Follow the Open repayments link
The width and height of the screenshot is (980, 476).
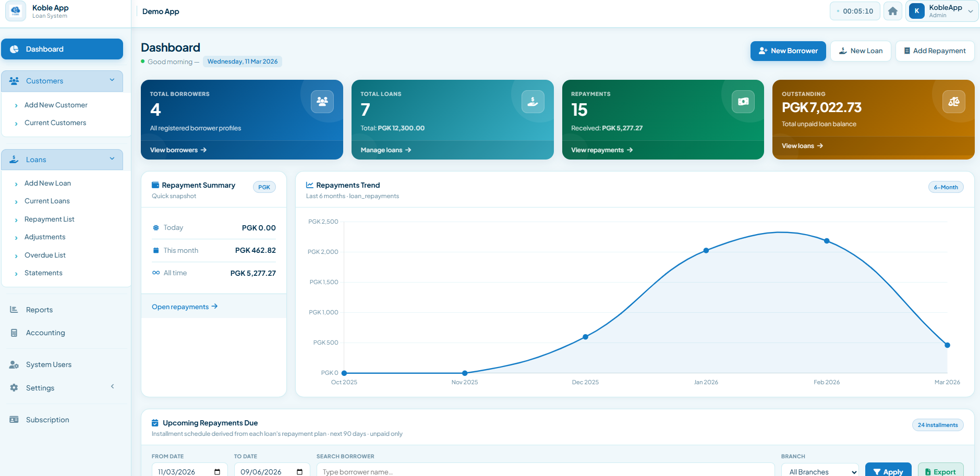[x=184, y=307]
